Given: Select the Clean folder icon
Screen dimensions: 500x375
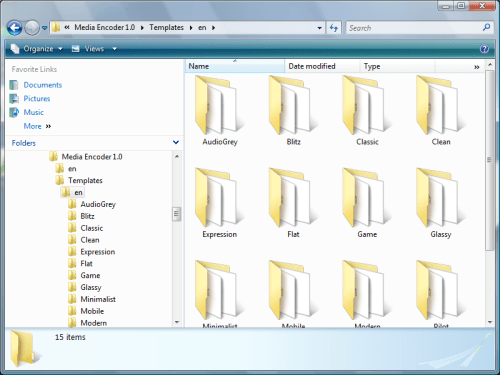Looking at the screenshot, I should coord(441,105).
